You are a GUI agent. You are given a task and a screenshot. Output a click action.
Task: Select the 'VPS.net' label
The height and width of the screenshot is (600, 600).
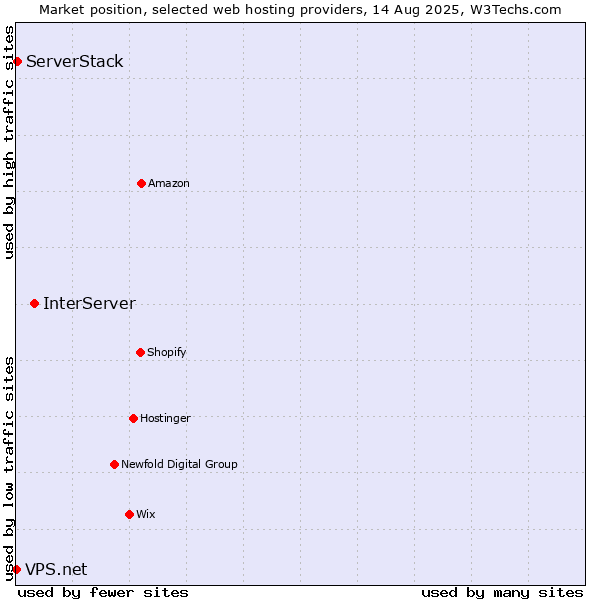[x=56, y=570]
